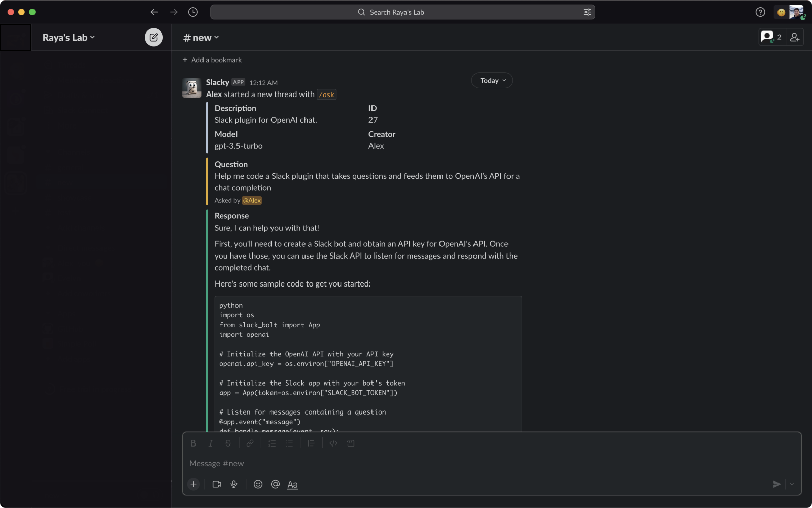Toggle blockquote formatting

coord(311,443)
